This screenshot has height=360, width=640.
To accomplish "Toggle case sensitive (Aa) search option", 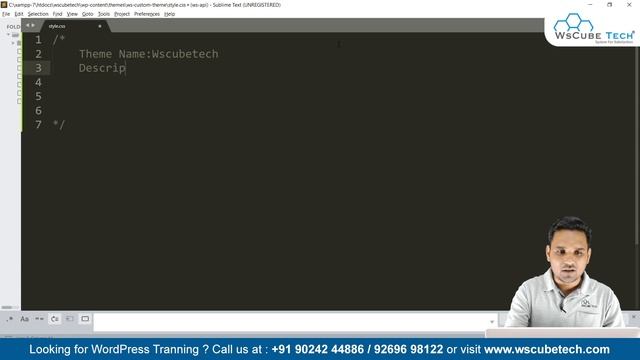I will (24, 319).
